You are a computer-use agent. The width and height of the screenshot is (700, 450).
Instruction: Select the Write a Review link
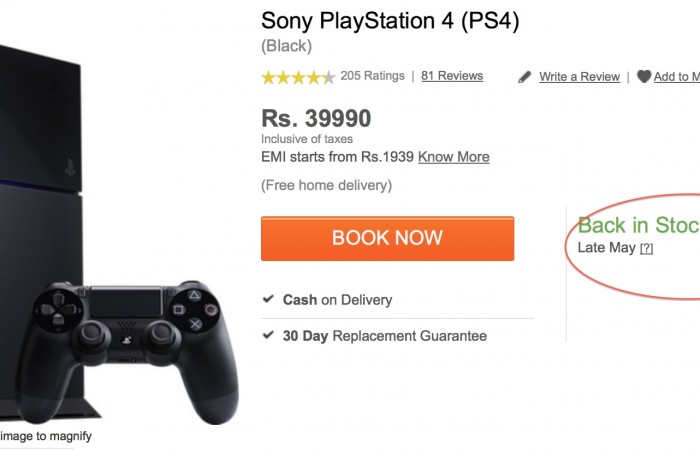point(579,77)
